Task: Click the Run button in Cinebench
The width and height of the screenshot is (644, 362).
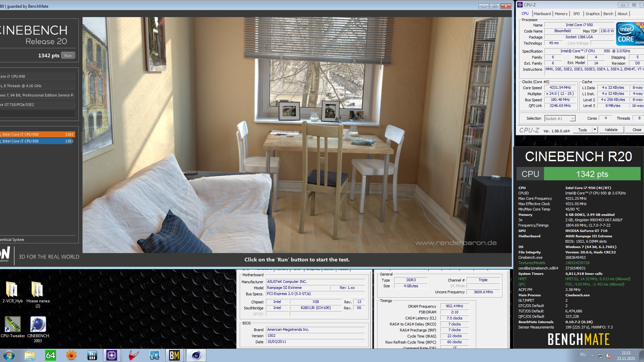Action: click(x=68, y=56)
